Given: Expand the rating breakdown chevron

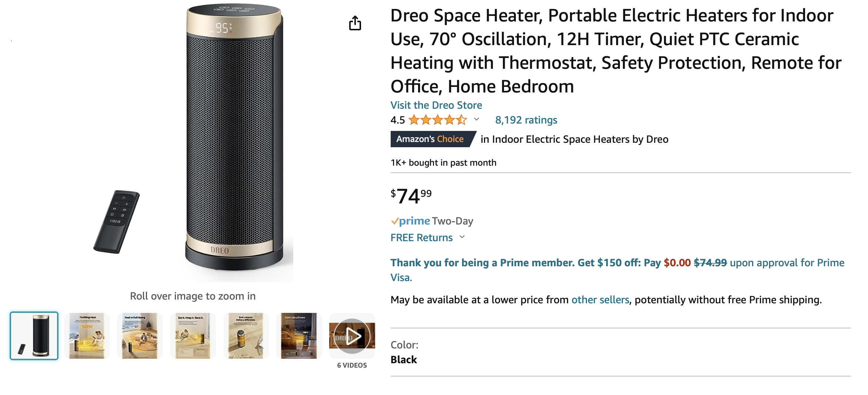Looking at the screenshot, I should 477,119.
